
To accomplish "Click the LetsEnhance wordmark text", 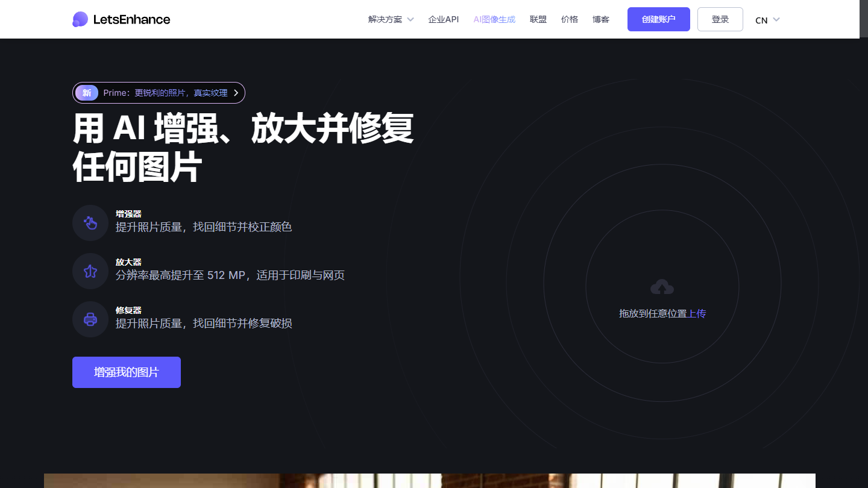I will coord(131,19).
